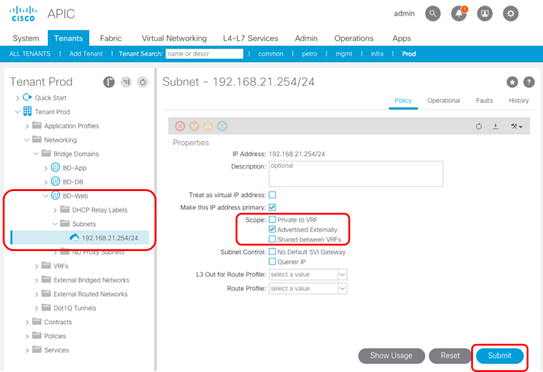Click the search magnifier icon in header
543x372 pixels.
(x=433, y=14)
